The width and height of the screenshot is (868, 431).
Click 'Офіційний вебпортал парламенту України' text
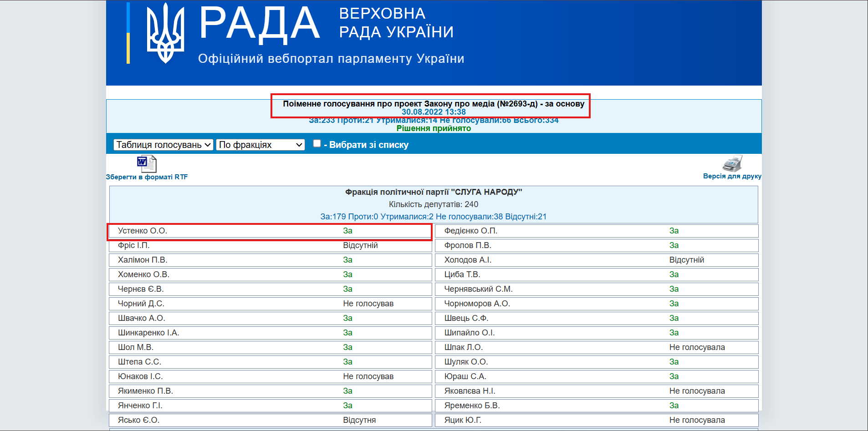coord(331,59)
